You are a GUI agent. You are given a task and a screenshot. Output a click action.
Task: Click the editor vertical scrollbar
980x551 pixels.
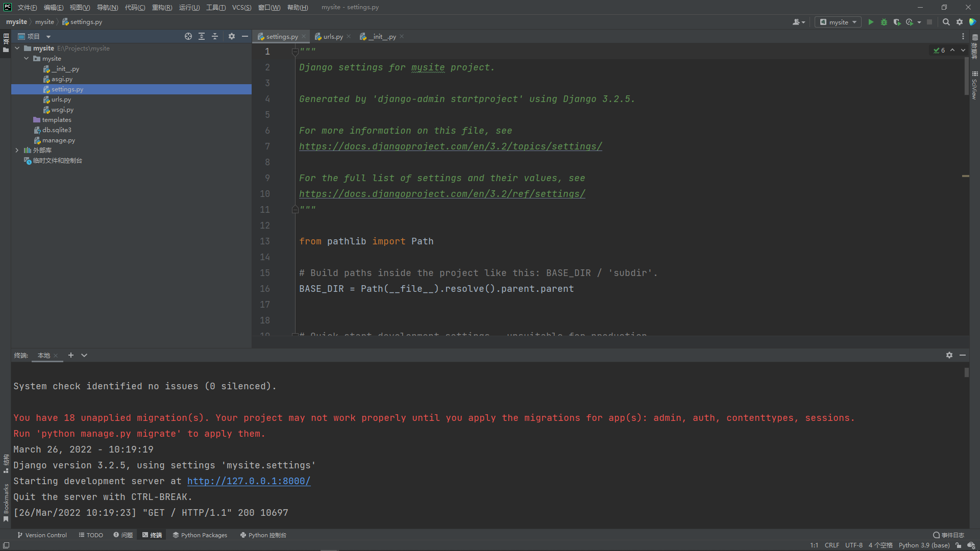966,76
